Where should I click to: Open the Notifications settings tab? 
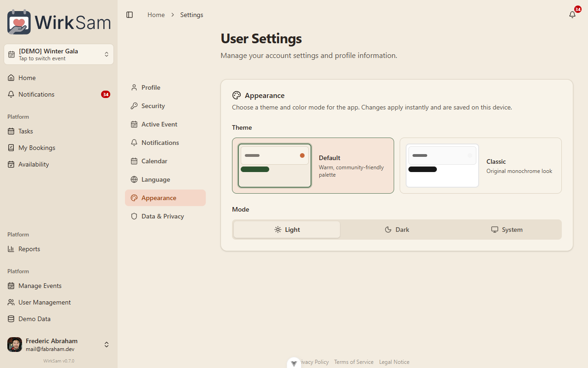click(165, 143)
